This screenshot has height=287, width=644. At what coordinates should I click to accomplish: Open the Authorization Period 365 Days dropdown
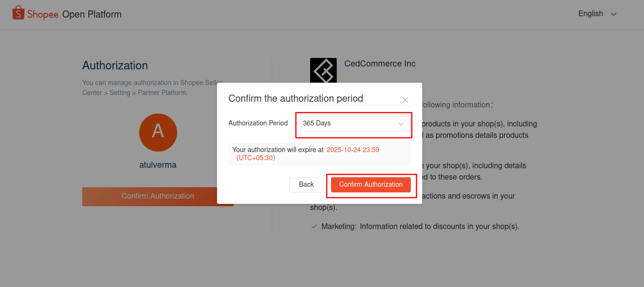(354, 124)
